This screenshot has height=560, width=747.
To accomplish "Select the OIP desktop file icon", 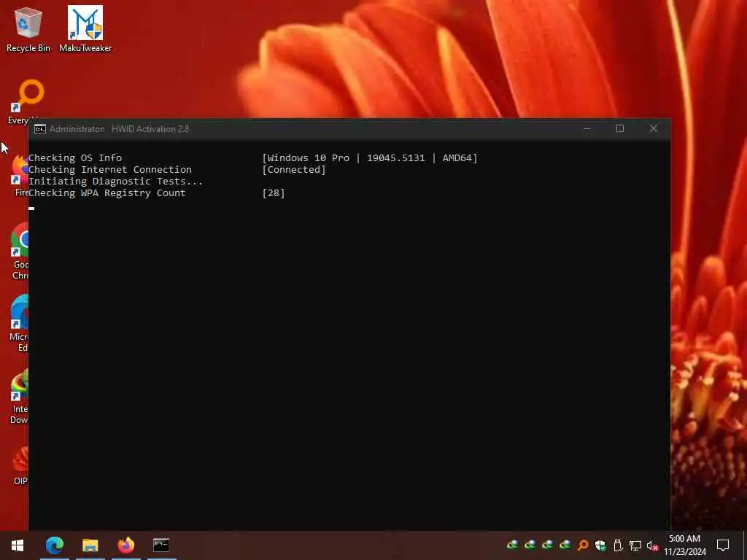I will point(20,465).
